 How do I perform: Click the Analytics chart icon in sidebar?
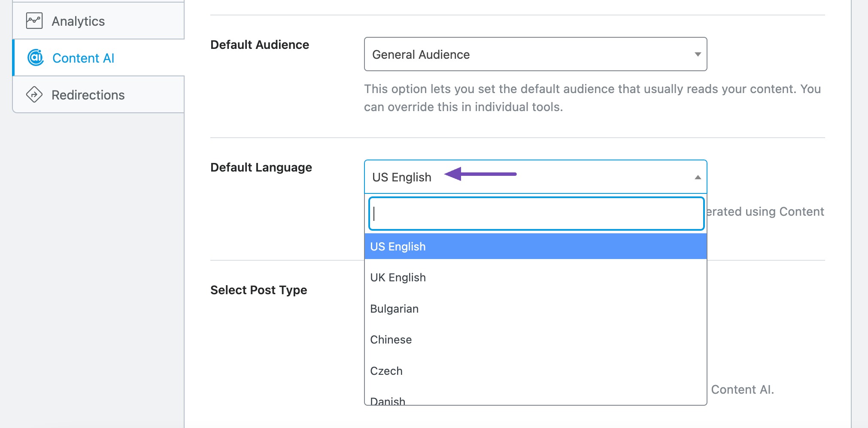[34, 20]
